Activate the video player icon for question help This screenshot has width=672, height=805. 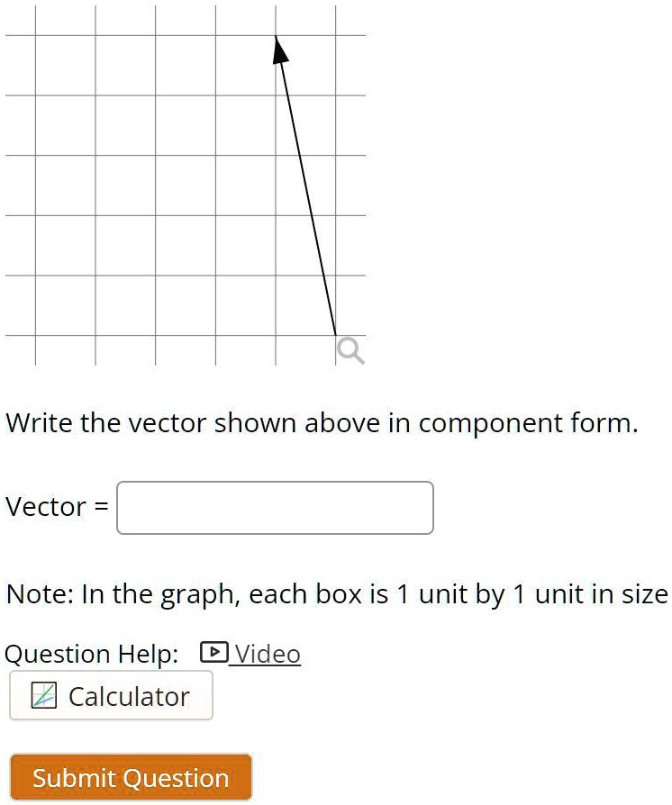coord(216,654)
